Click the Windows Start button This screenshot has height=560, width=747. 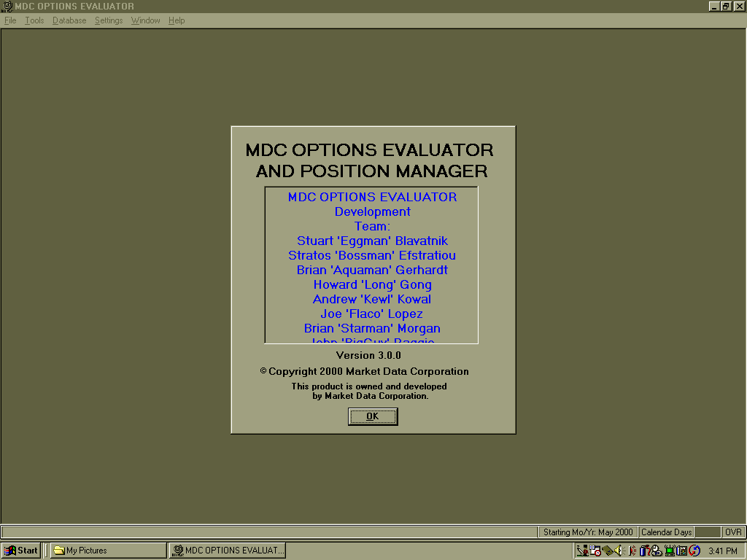[21, 551]
